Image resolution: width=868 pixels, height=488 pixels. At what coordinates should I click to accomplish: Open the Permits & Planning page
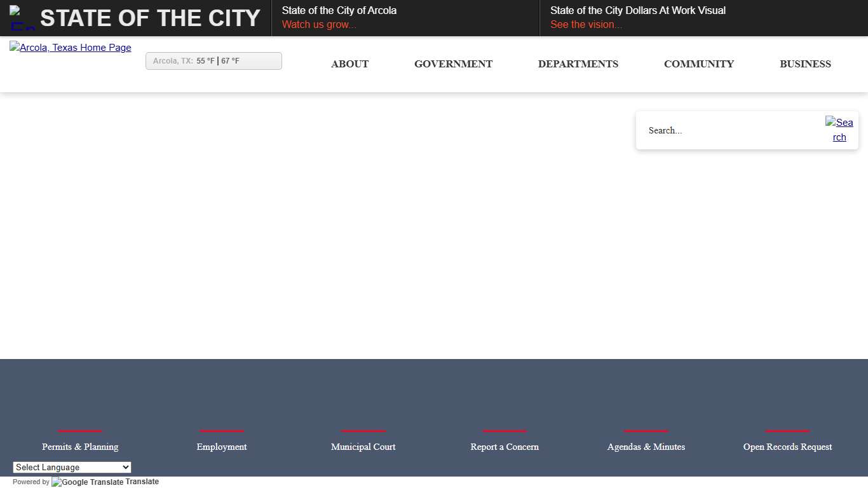coord(80,447)
